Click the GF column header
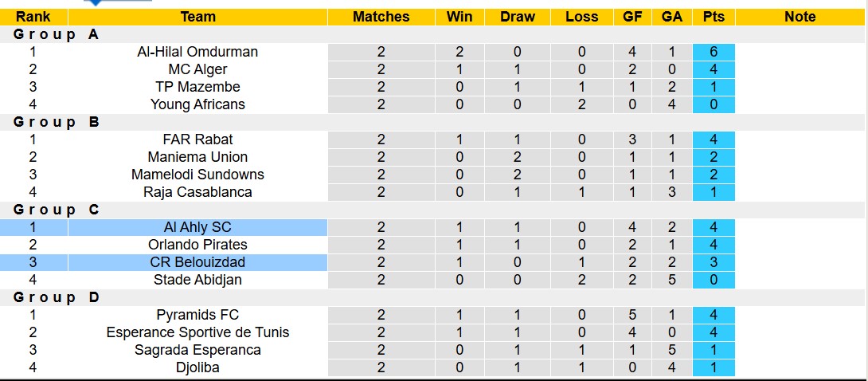Image resolution: width=868 pixels, height=381 pixels. point(631,17)
